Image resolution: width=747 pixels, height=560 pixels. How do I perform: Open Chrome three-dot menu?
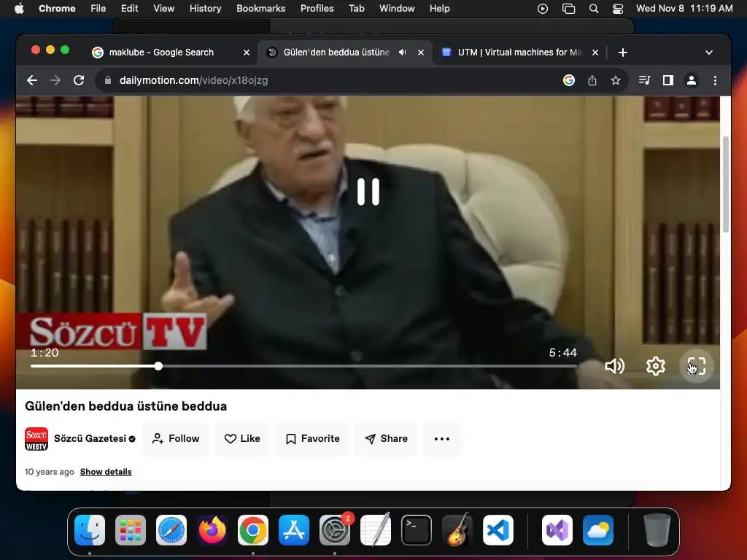(x=715, y=80)
